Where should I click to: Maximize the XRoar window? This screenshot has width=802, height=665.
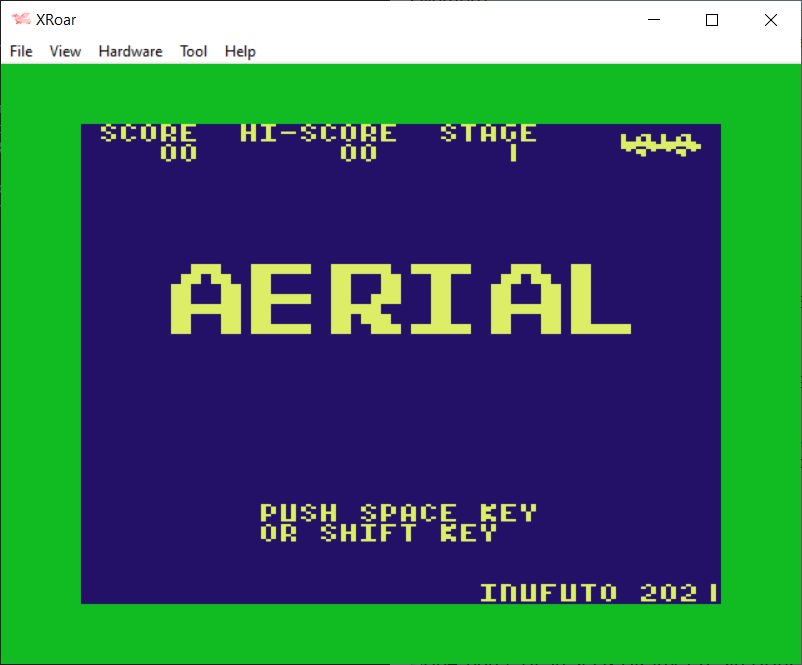click(x=712, y=20)
